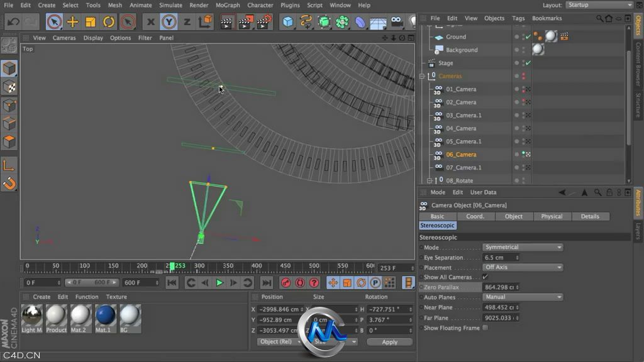Click the Apply button
The image size is (644, 362).
click(x=389, y=342)
